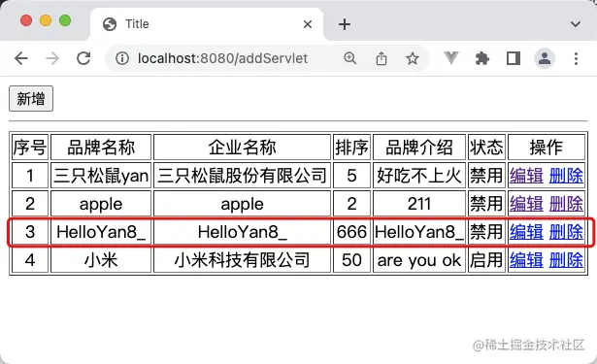Share this page using the share icon

pos(381,58)
